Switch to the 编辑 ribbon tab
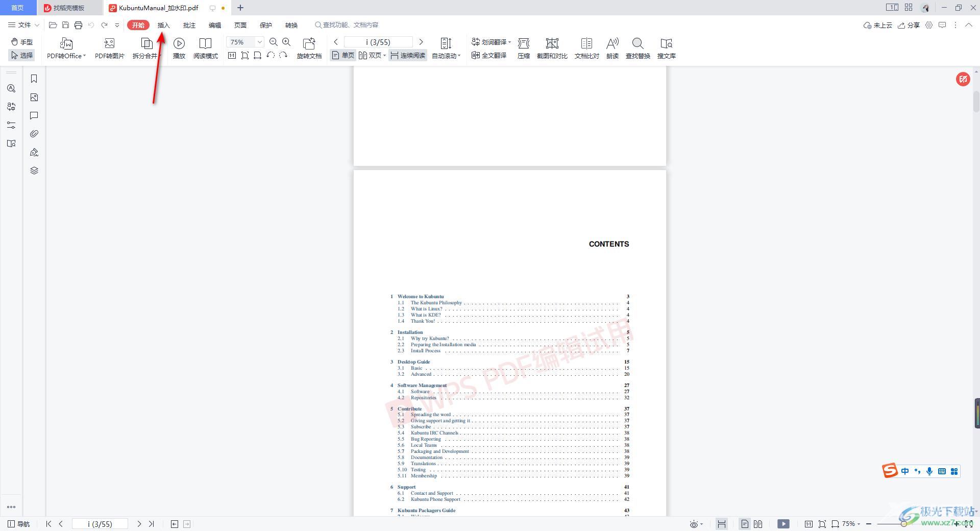980x531 pixels. [x=215, y=25]
